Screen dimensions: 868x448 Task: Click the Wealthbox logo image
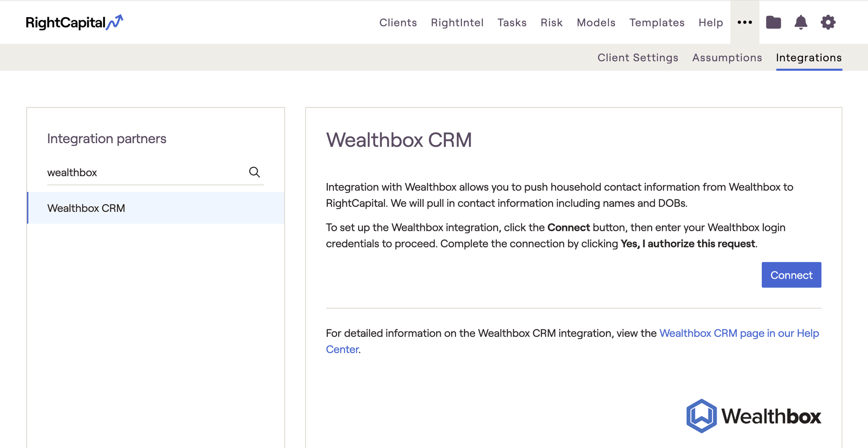753,416
